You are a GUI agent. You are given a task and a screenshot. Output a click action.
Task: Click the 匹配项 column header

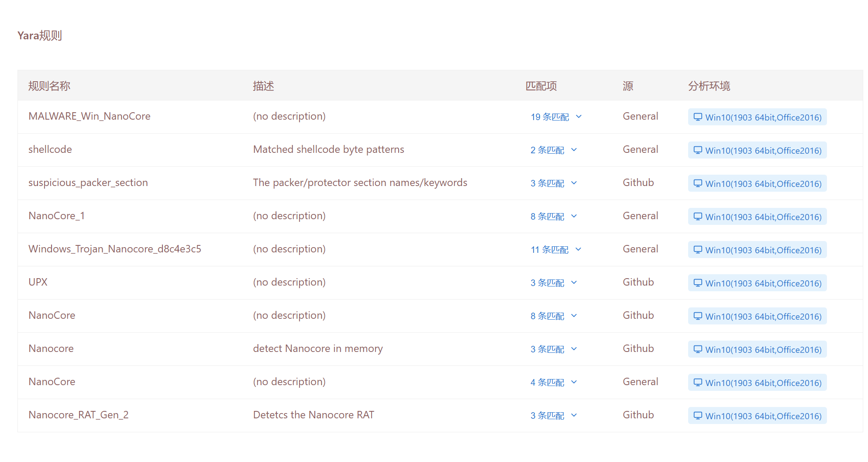pyautogui.click(x=541, y=86)
